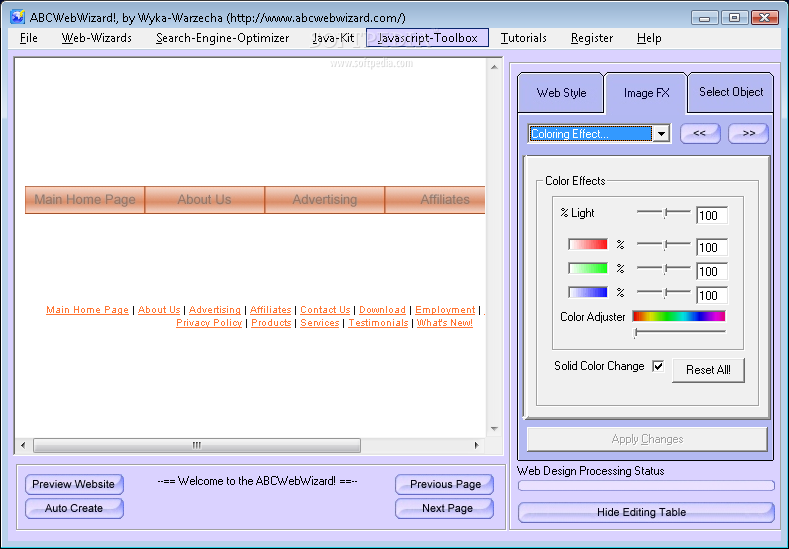Open the Help menu
The height and width of the screenshot is (549, 789).
click(649, 38)
